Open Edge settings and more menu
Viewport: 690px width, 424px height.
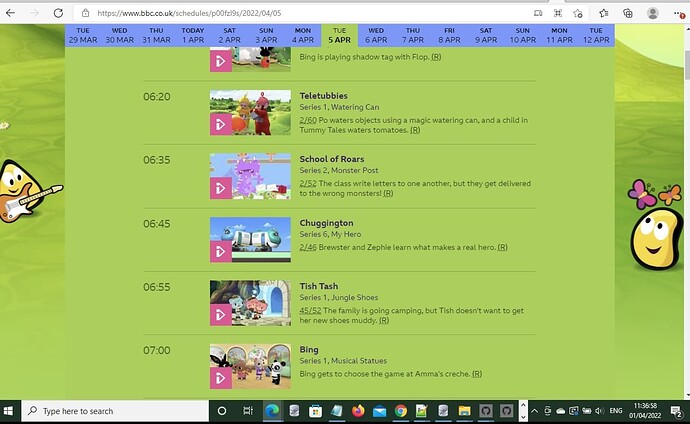(x=679, y=13)
